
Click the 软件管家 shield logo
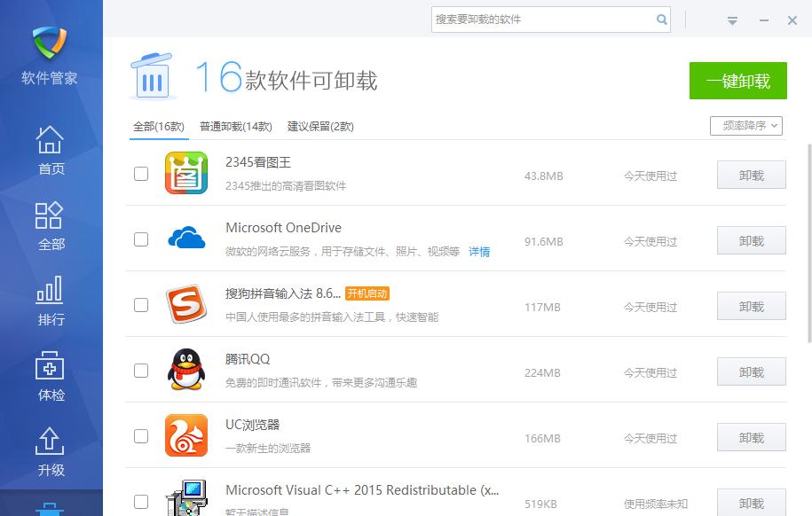(51, 42)
